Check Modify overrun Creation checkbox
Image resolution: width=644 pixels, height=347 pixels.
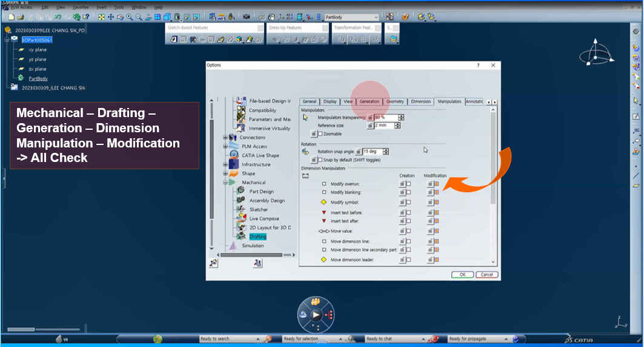point(408,183)
